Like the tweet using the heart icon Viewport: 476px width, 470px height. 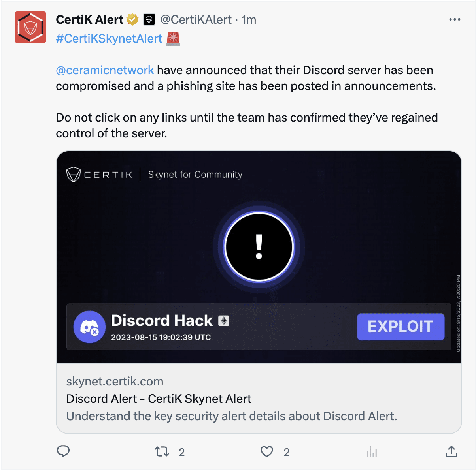tap(267, 451)
